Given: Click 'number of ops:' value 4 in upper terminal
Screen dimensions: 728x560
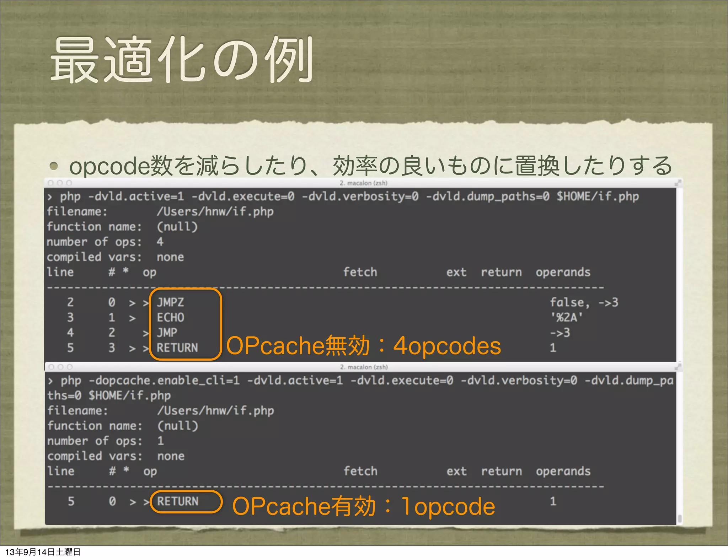Looking at the screenshot, I should click(160, 242).
